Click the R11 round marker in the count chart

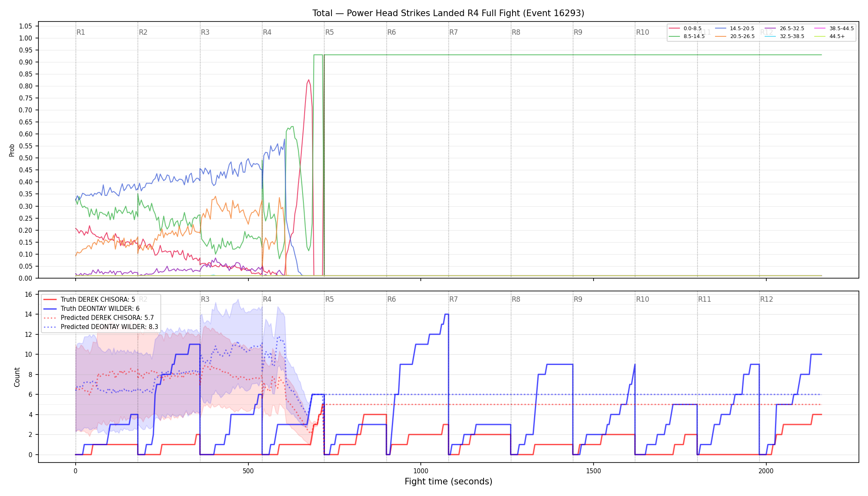(705, 299)
